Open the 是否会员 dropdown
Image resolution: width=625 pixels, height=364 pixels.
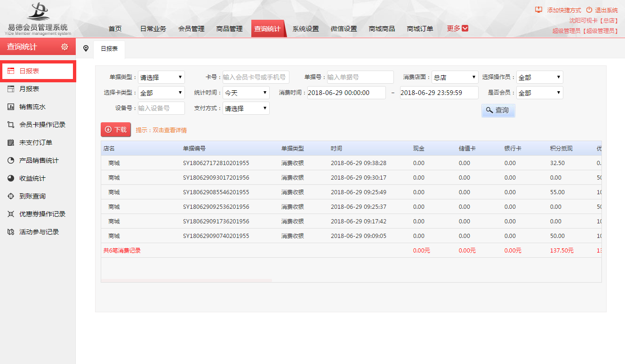click(x=540, y=93)
